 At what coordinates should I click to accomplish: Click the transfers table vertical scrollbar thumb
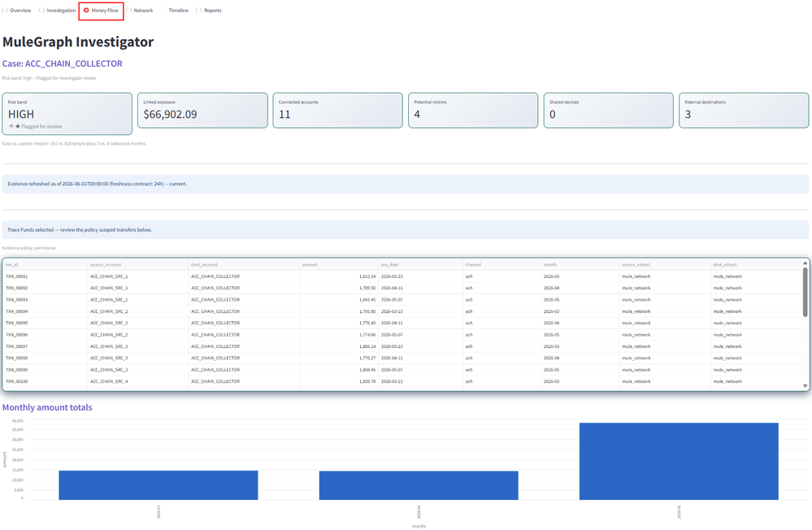click(805, 292)
